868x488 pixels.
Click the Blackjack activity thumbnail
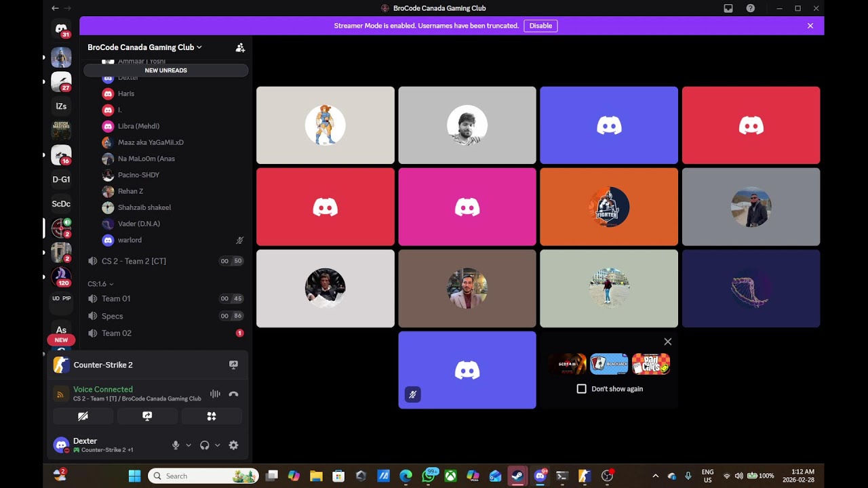click(609, 364)
